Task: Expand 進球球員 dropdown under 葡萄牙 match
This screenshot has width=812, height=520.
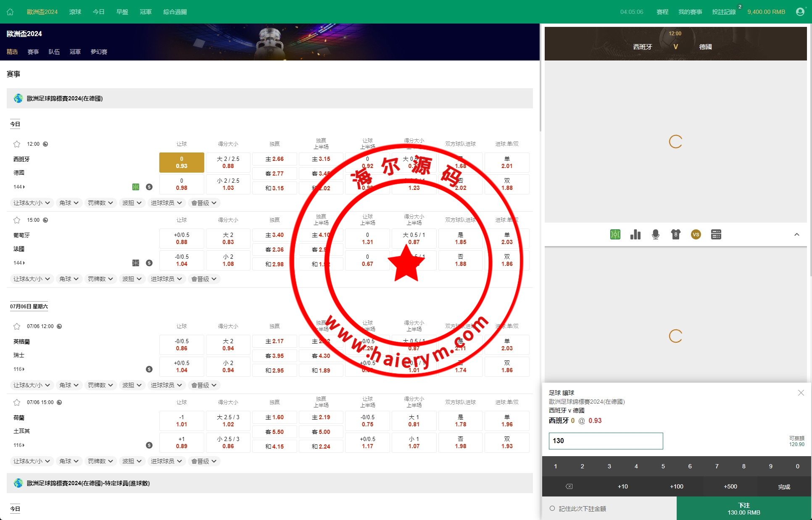Action: pyautogui.click(x=166, y=279)
